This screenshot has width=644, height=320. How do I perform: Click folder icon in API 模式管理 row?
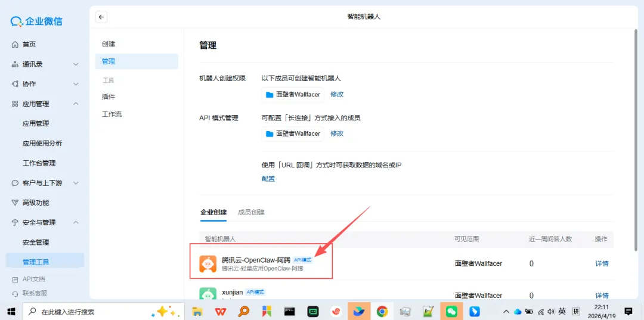pyautogui.click(x=270, y=133)
